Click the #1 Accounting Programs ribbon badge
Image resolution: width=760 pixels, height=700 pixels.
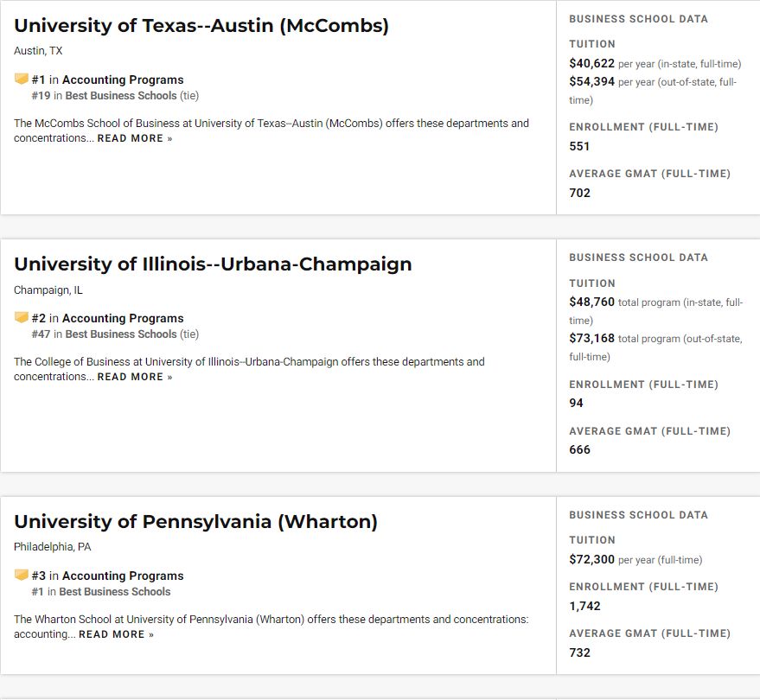(21, 79)
